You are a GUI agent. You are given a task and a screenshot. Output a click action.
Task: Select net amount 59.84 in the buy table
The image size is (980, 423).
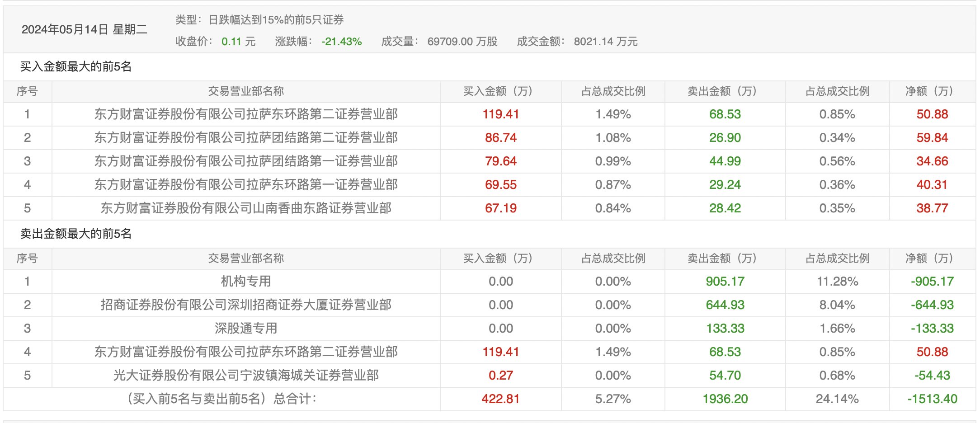coord(932,138)
